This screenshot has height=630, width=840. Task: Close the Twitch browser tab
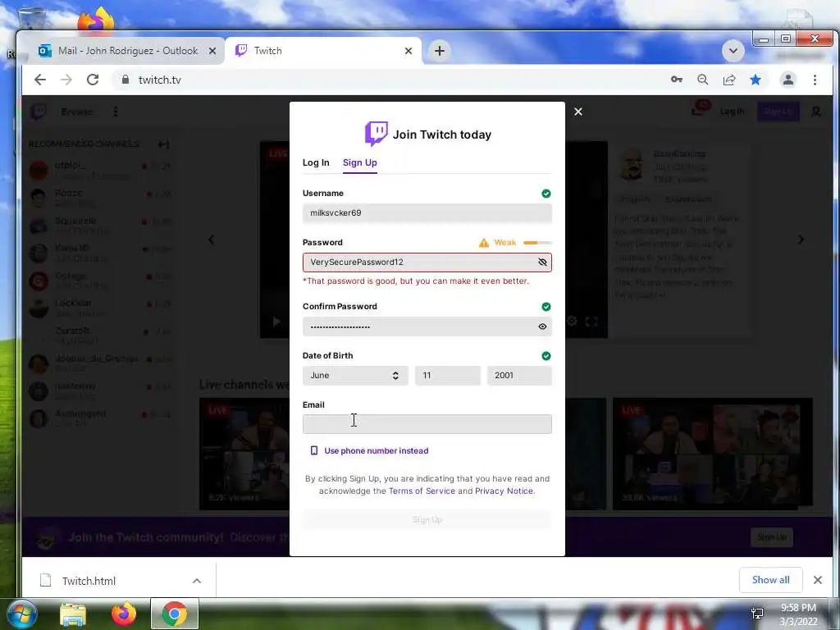(409, 51)
